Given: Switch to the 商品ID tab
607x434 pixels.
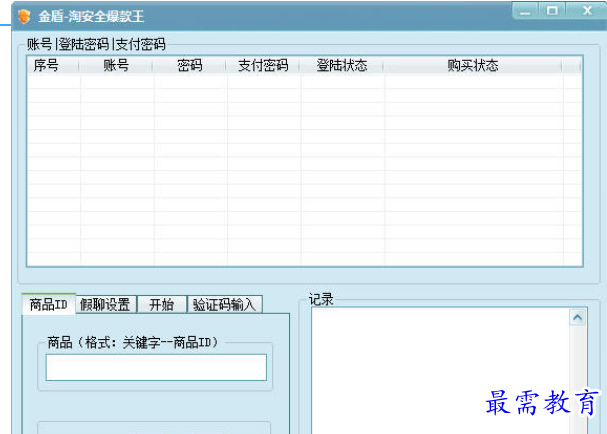Looking at the screenshot, I should click(x=49, y=304).
